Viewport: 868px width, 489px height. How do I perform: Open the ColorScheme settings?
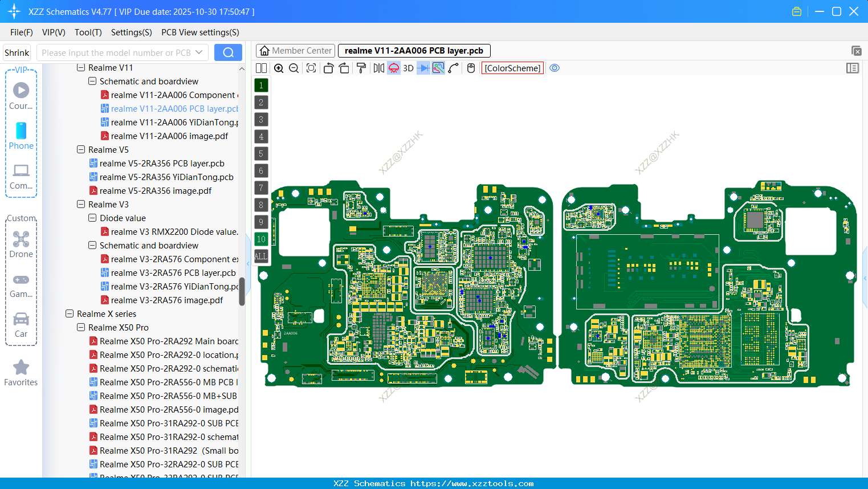point(512,68)
